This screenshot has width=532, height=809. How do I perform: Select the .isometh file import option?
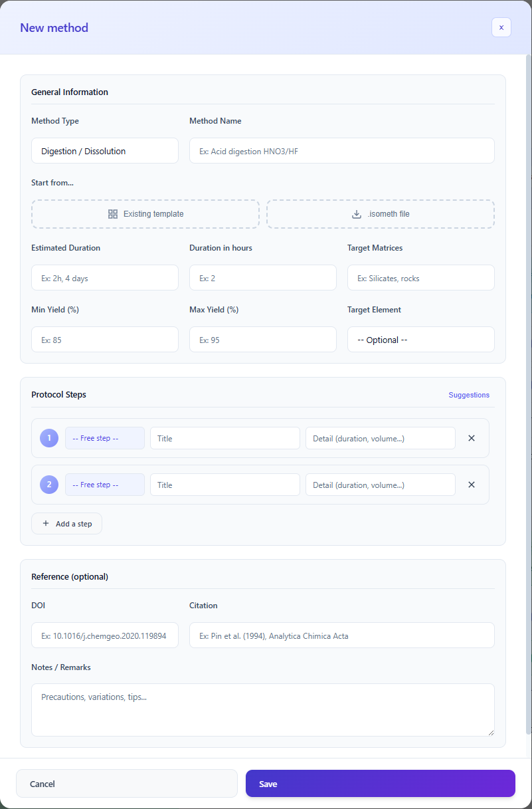tap(380, 213)
